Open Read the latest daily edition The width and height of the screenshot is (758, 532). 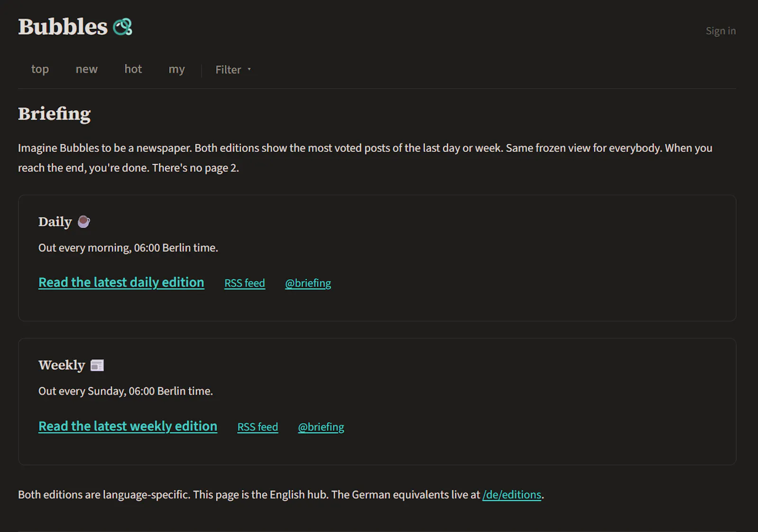pyautogui.click(x=121, y=283)
